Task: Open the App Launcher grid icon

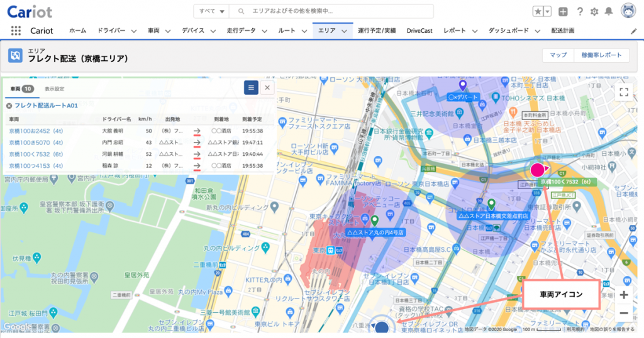Action: click(x=16, y=31)
